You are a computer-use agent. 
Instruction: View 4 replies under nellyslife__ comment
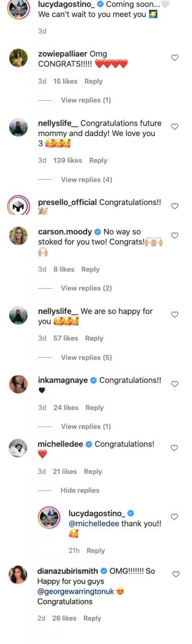(x=86, y=179)
